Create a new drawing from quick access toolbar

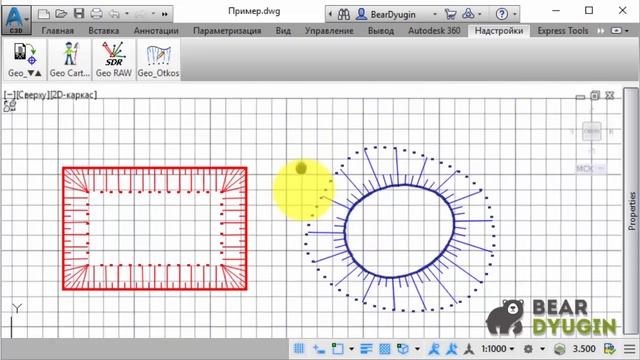tap(43, 14)
